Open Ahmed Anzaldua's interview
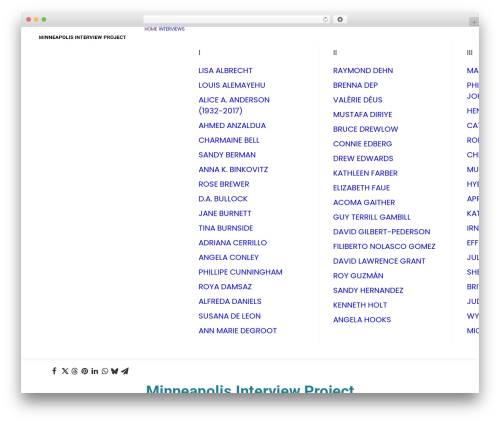Viewport: 500px width, 423px height. pyautogui.click(x=232, y=126)
